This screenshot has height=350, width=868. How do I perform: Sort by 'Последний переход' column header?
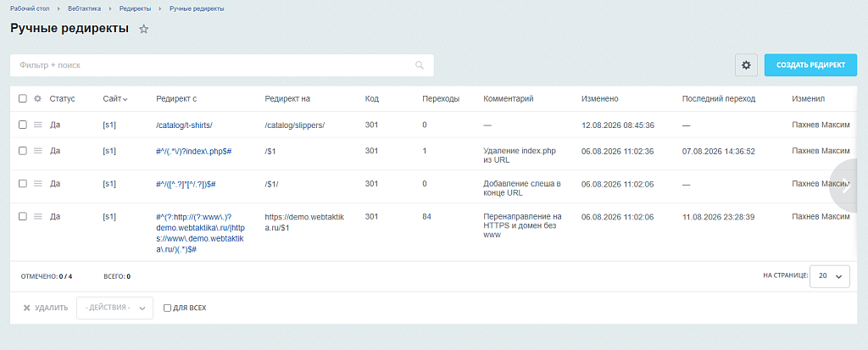tap(719, 98)
